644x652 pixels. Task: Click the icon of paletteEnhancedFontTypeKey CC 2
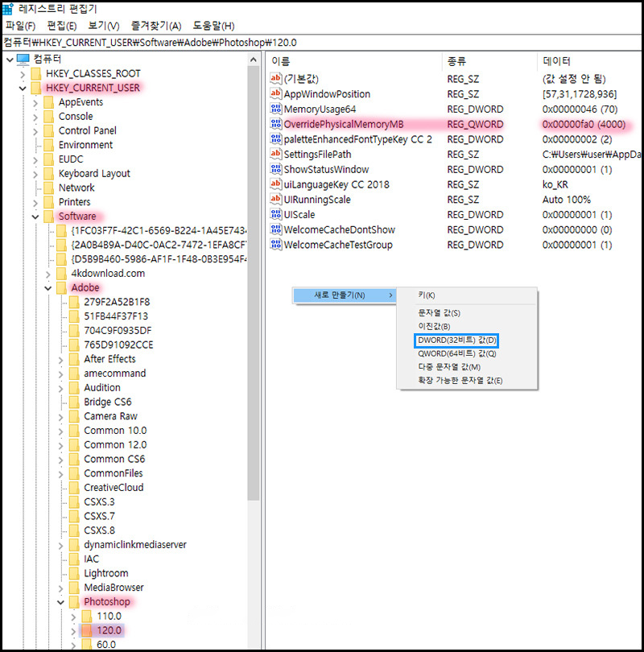275,139
